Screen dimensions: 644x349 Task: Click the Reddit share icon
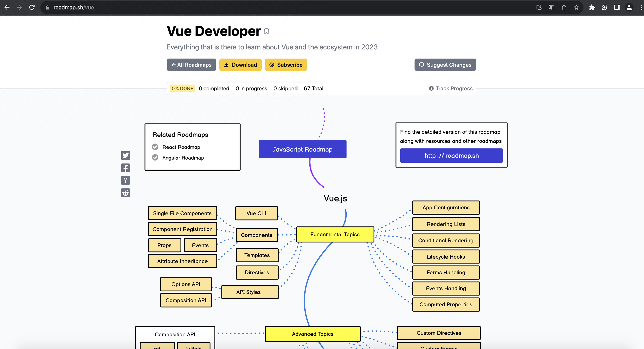click(125, 193)
